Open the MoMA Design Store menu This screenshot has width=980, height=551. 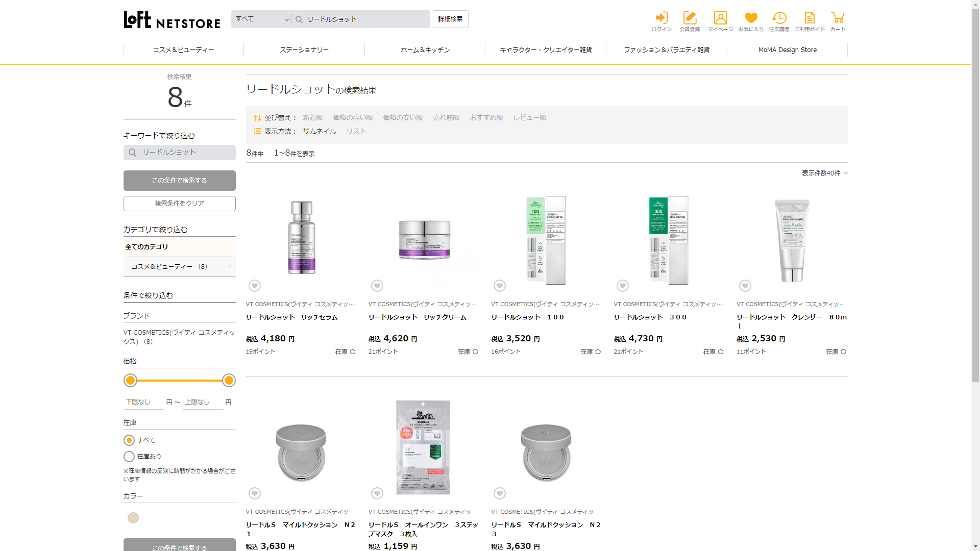pos(787,50)
